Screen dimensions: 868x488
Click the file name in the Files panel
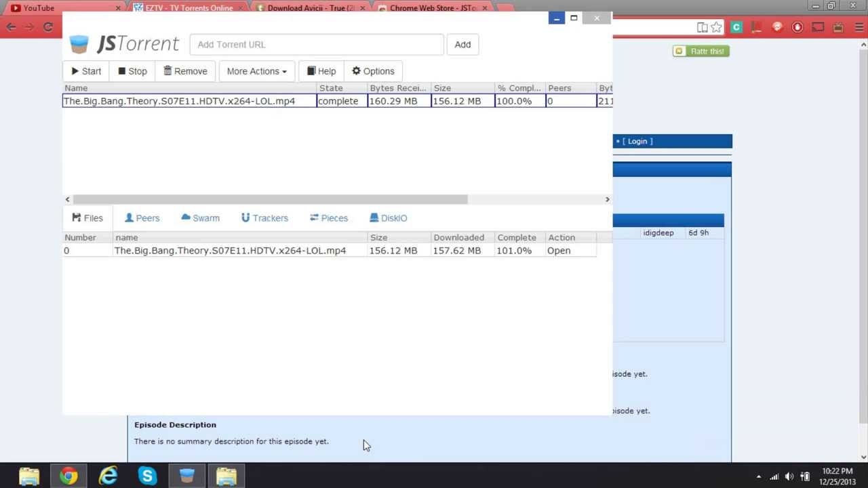(230, 251)
